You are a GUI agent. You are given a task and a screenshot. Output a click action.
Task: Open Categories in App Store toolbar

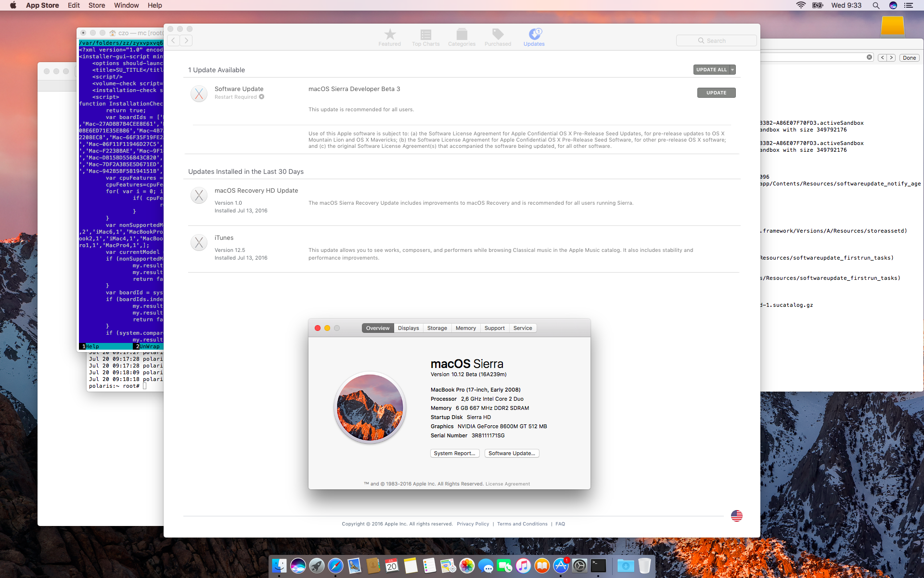(x=462, y=37)
